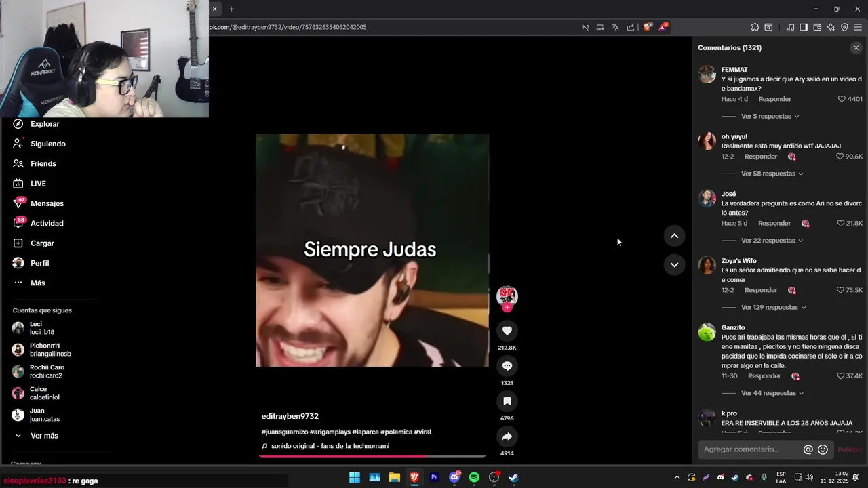The width and height of the screenshot is (868, 488).
Task: Expand Ver más followed accounts list
Action: tap(37, 436)
